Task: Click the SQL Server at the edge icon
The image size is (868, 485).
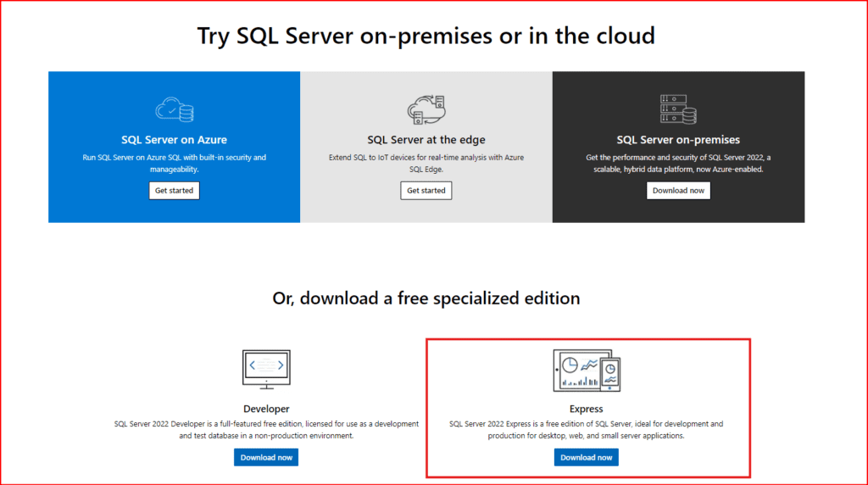Action: (426, 109)
